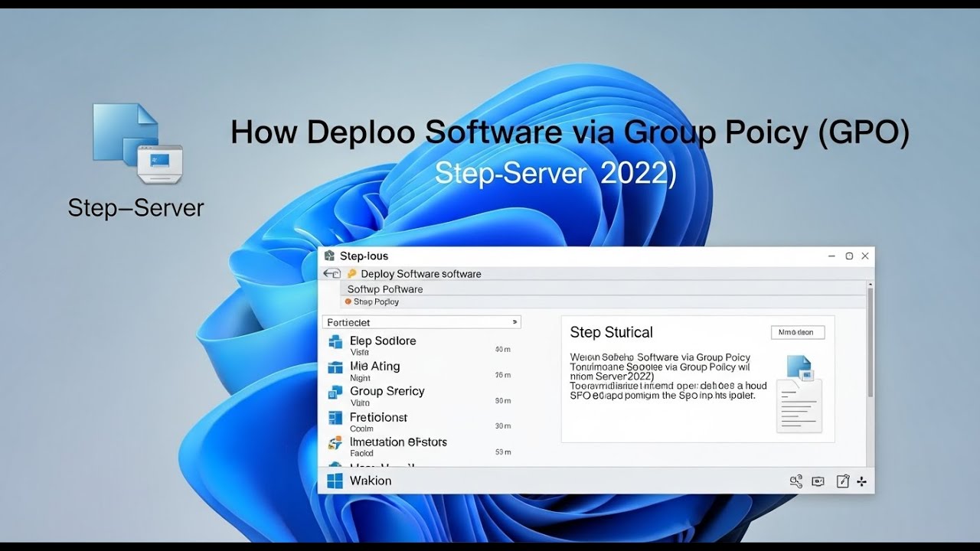
Task: Click the 40 m value in the Elep Sodlore row
Action: coord(503,349)
